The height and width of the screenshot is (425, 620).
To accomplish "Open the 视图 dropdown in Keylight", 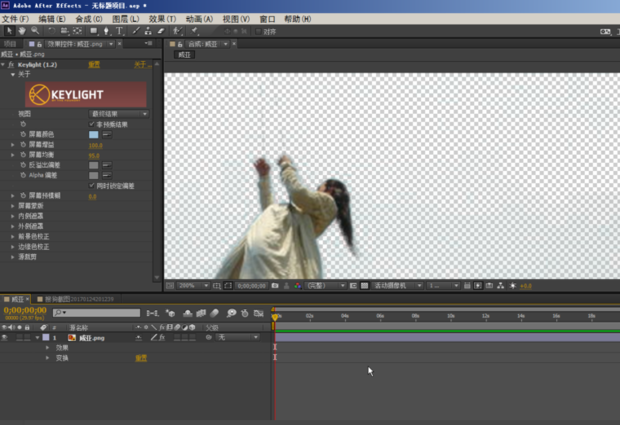I will pyautogui.click(x=118, y=114).
